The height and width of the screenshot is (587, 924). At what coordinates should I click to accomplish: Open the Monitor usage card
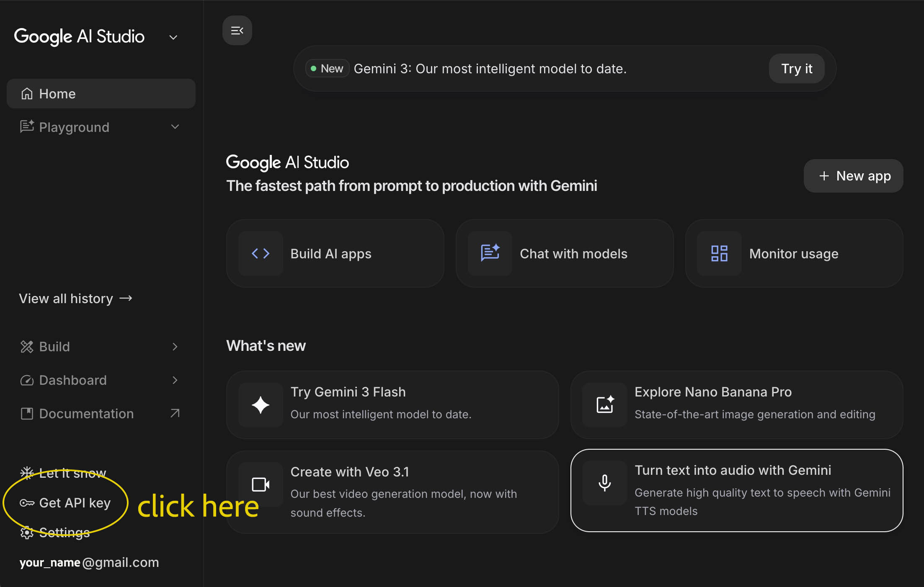tap(794, 253)
